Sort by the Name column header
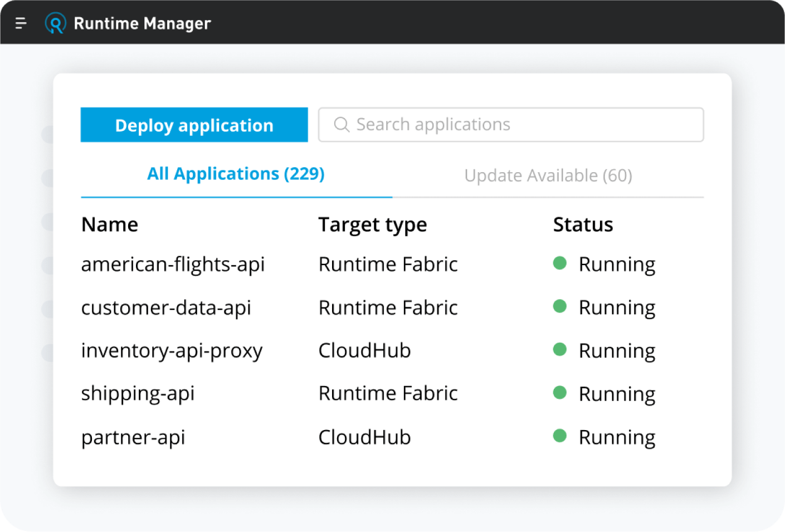The width and height of the screenshot is (785, 532). [110, 224]
